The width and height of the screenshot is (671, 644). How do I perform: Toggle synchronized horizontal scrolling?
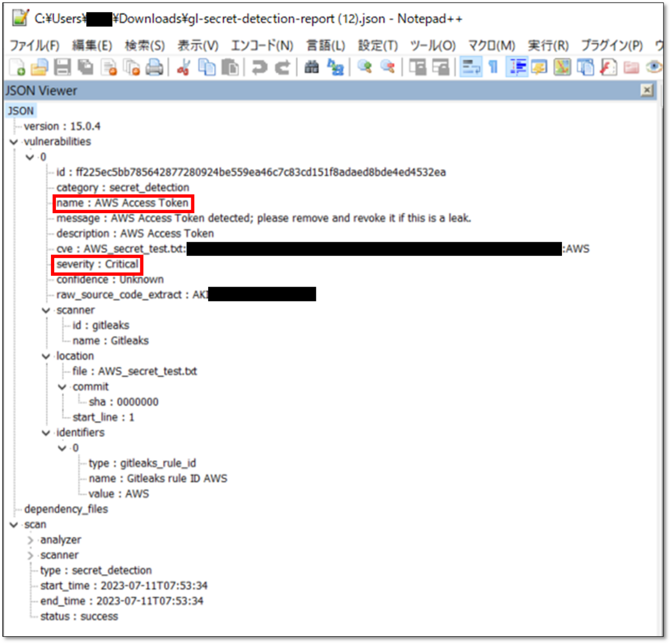(x=440, y=68)
